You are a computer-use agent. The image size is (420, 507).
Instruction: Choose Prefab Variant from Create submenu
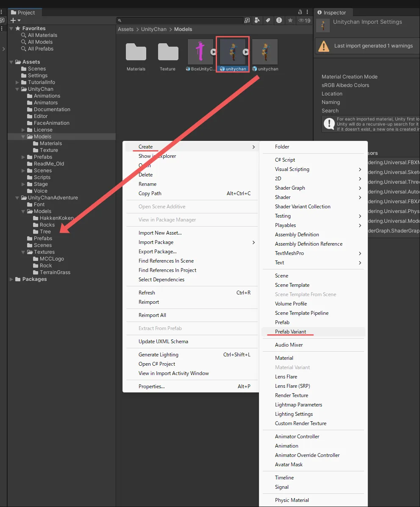tap(290, 332)
